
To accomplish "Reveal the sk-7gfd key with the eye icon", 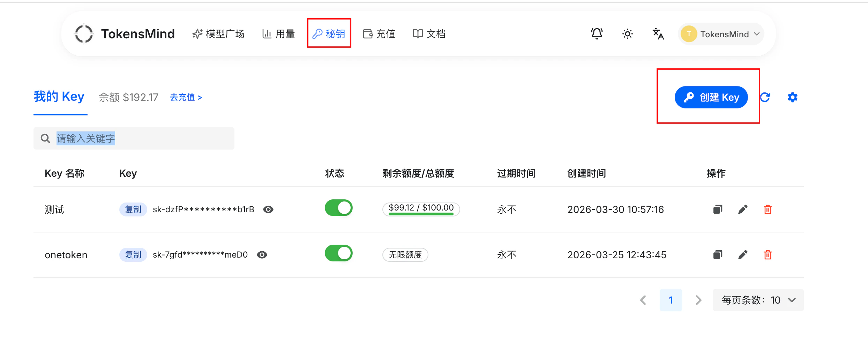I will click(262, 255).
